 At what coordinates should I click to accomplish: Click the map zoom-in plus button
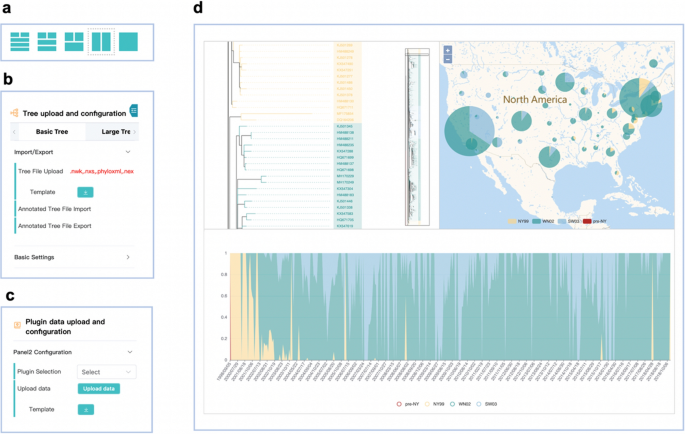pyautogui.click(x=447, y=49)
